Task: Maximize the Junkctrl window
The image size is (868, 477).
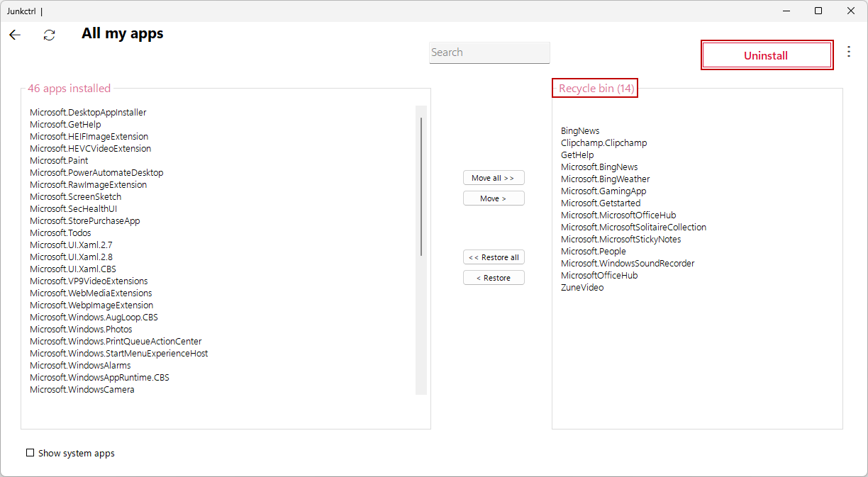Action: pyautogui.click(x=818, y=11)
